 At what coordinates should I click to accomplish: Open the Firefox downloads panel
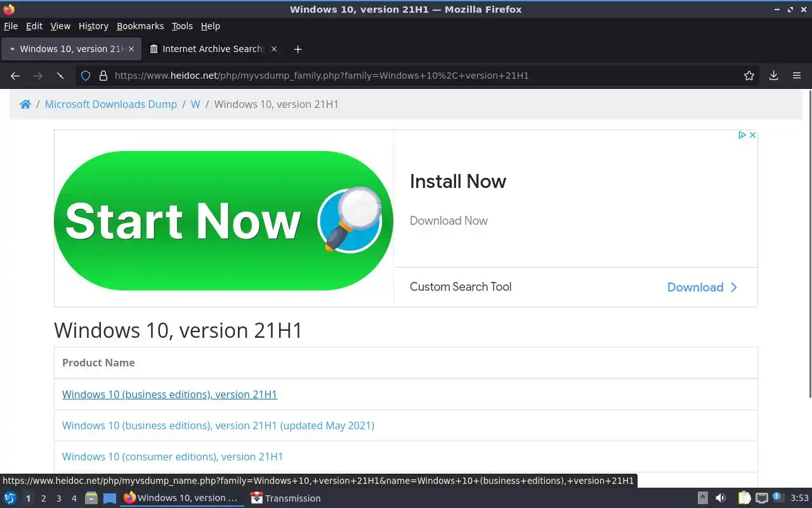tap(774, 76)
